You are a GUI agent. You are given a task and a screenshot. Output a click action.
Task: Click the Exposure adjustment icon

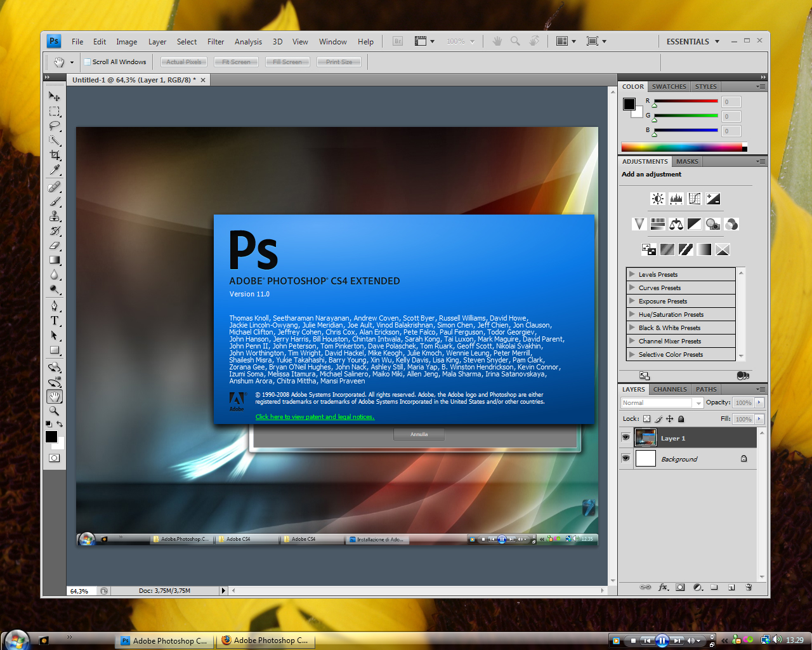coord(713,199)
